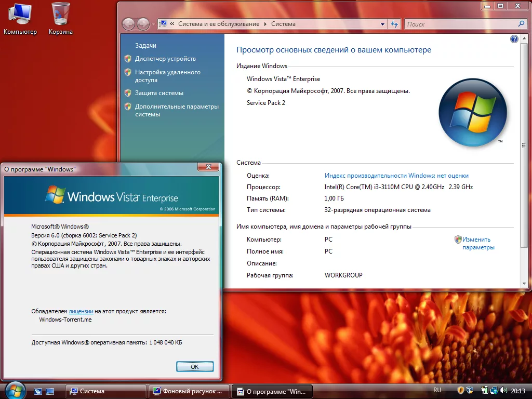The image size is (532, 399).
Task: Click the 'Service Pack 2' text
Action: point(266,103)
